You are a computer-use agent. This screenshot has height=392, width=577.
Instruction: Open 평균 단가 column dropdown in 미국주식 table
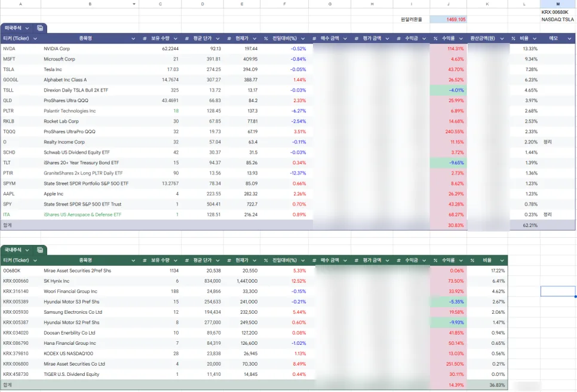218,39
